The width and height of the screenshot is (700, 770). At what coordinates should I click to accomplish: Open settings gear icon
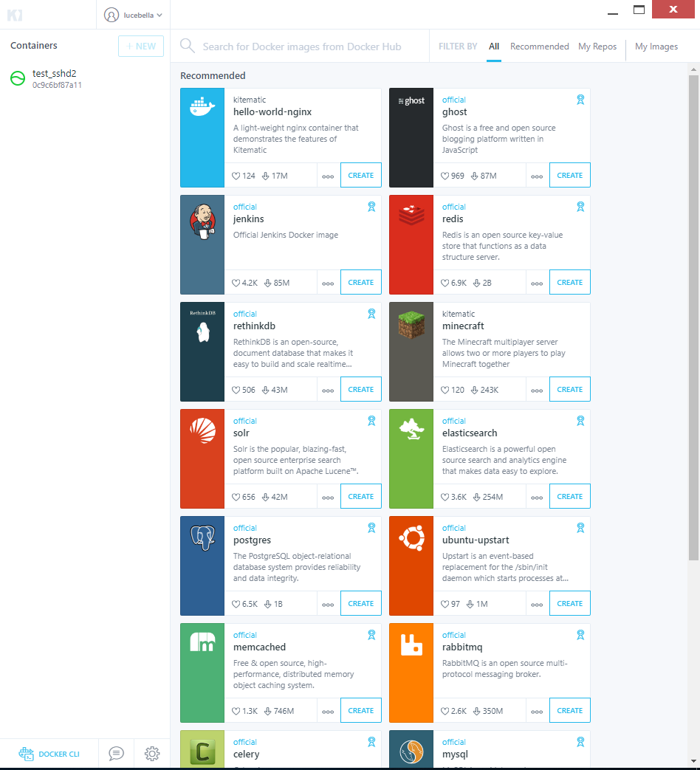click(152, 753)
